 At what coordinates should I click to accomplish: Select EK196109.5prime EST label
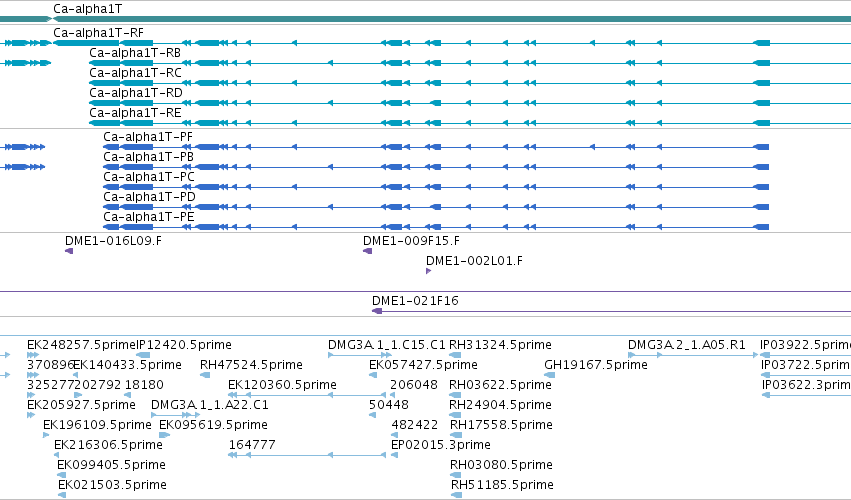coord(97,426)
